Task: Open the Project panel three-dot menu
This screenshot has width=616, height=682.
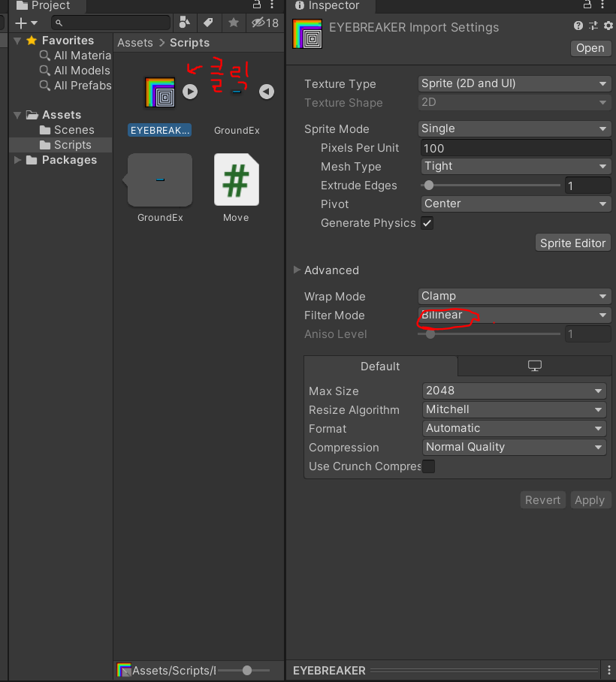Action: (272, 5)
